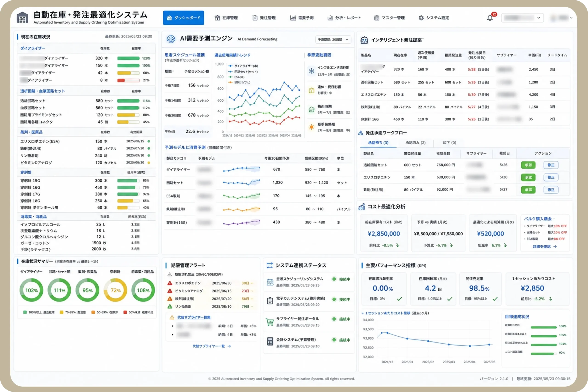588x392 pixels.
Task: Click the システム設定 gear icon
Action: 421,18
